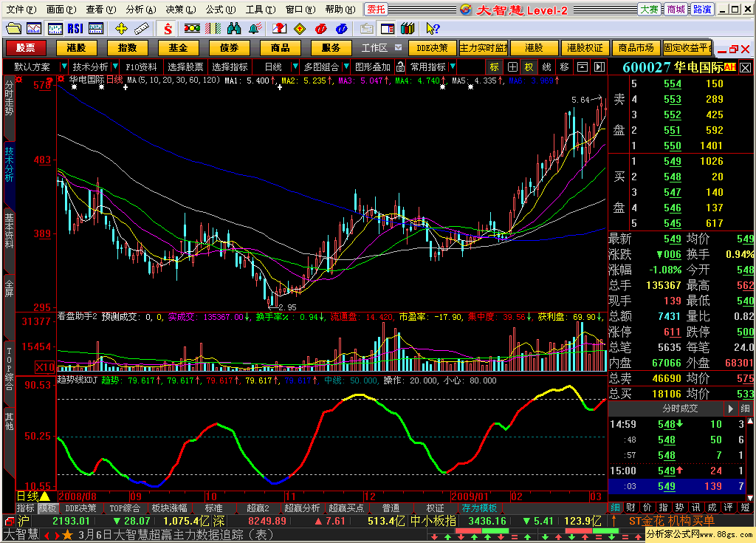This screenshot has width=756, height=543.
Task: Open the 公式(U) menu
Action: [x=220, y=9]
